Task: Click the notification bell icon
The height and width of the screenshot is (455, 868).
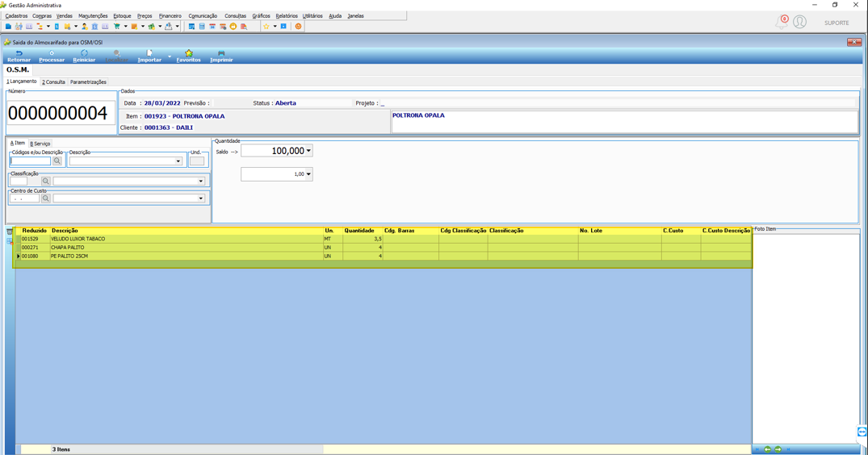Action: 782,22
